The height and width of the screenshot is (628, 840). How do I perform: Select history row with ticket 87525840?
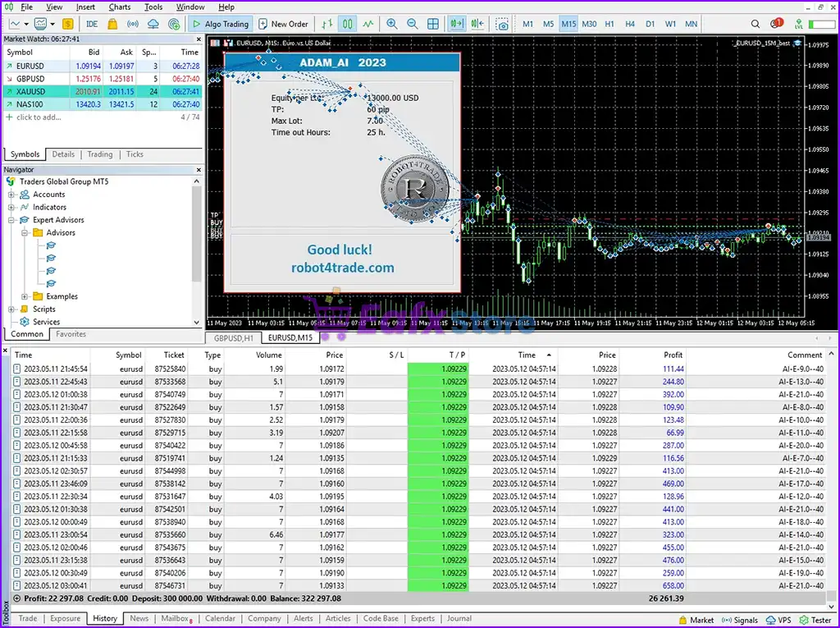[418, 369]
